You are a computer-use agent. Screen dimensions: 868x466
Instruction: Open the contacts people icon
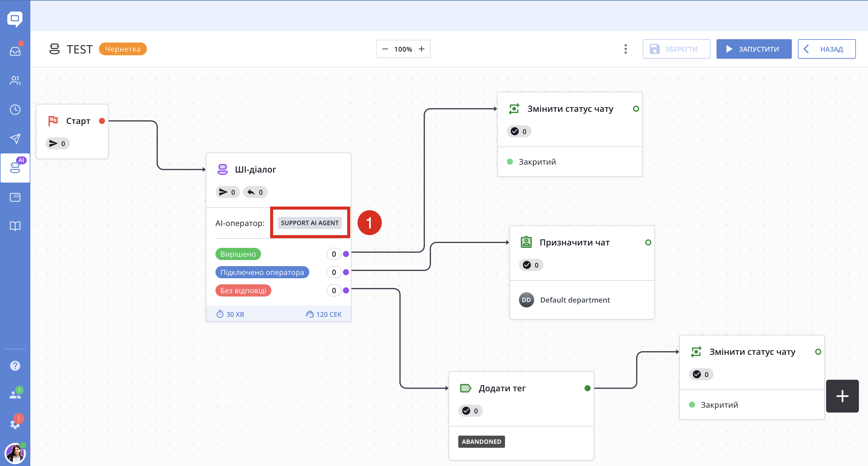point(15,80)
